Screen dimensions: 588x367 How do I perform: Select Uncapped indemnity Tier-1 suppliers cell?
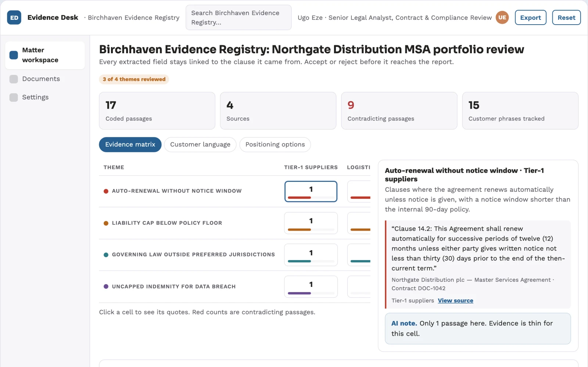click(x=311, y=287)
